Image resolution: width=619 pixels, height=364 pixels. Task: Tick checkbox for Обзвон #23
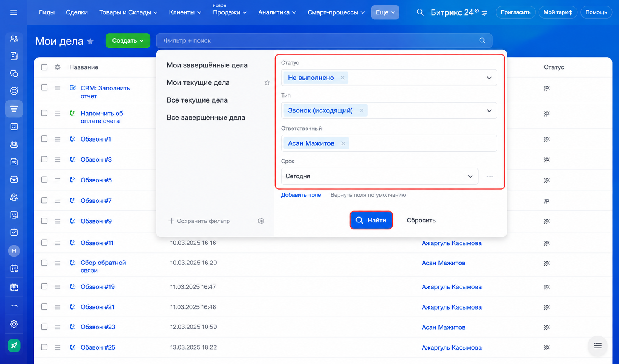coord(44,327)
